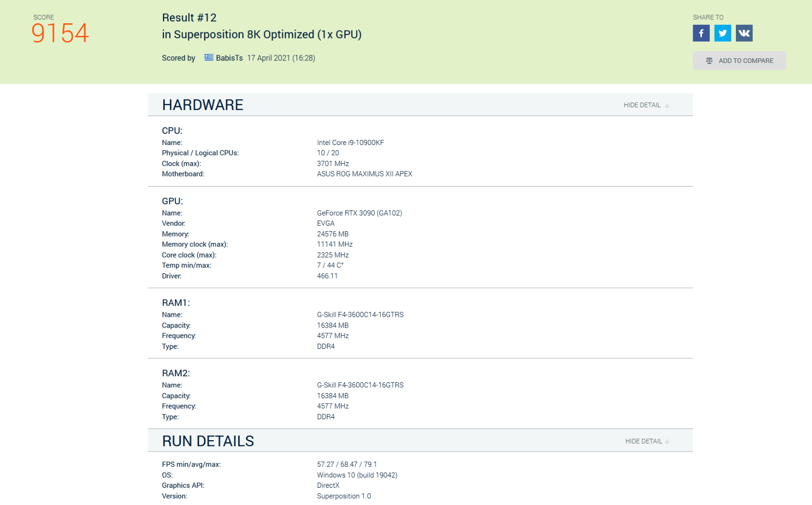
Task: Click the date 17 April 2021 (16:28)
Action: (281, 58)
